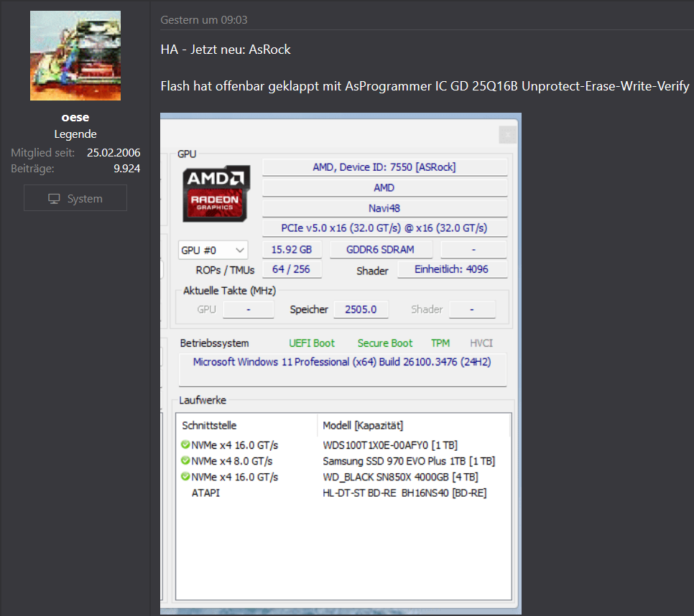Viewport: 694px width, 616px height.
Task: Click the Navi48 GPU codename field
Action: point(384,207)
